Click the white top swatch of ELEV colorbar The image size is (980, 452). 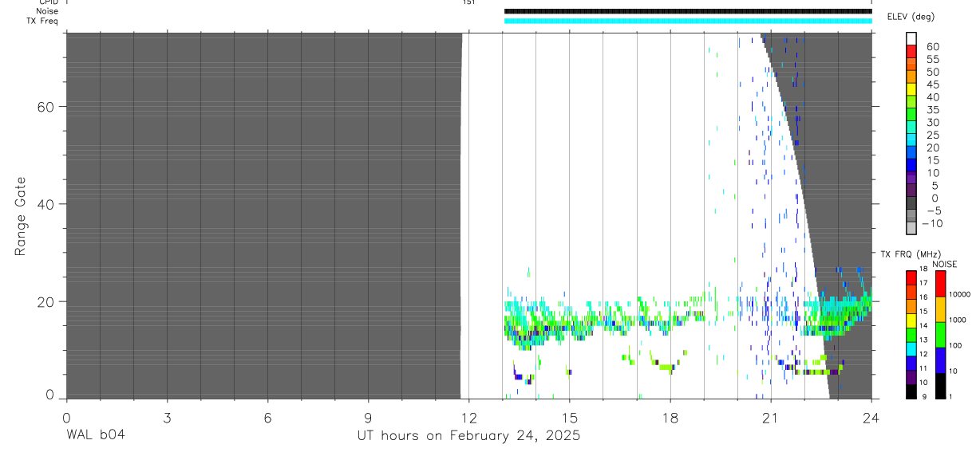point(911,38)
